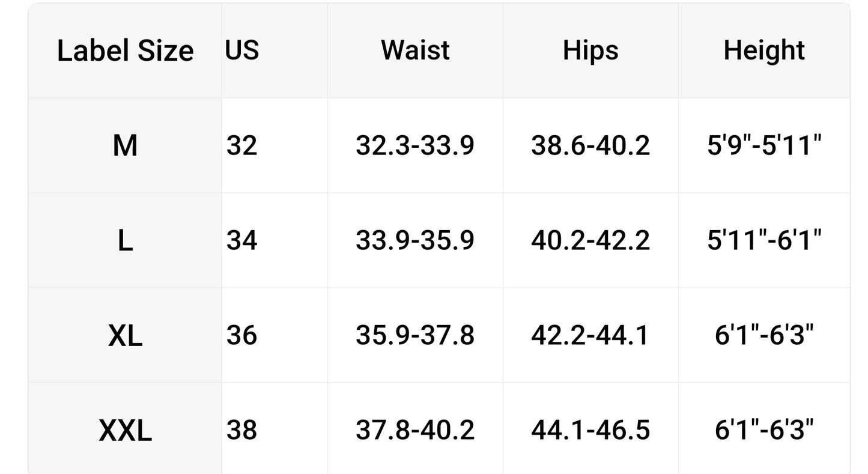Viewport: 868px width, 474px height.
Task: Select height cell in the L row
Action: 764,240
